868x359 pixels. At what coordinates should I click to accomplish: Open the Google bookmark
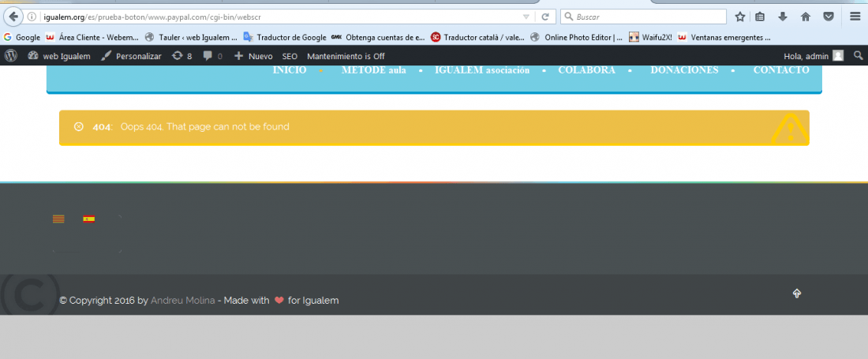click(21, 38)
